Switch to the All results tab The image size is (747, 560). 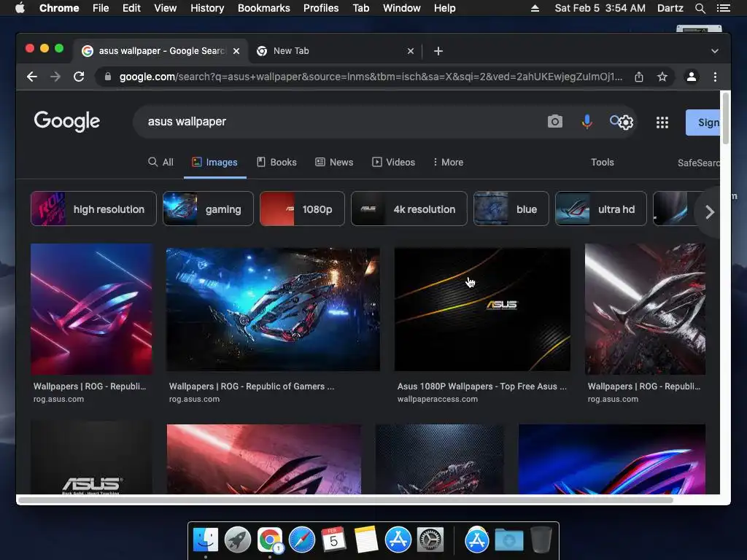pos(160,163)
